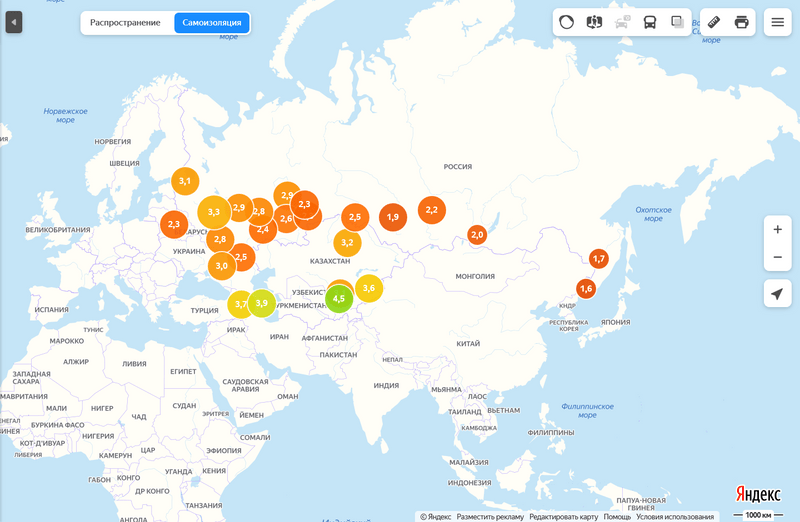Zoom in with the plus button
Image resolution: width=800 pixels, height=522 pixels.
pos(778,230)
